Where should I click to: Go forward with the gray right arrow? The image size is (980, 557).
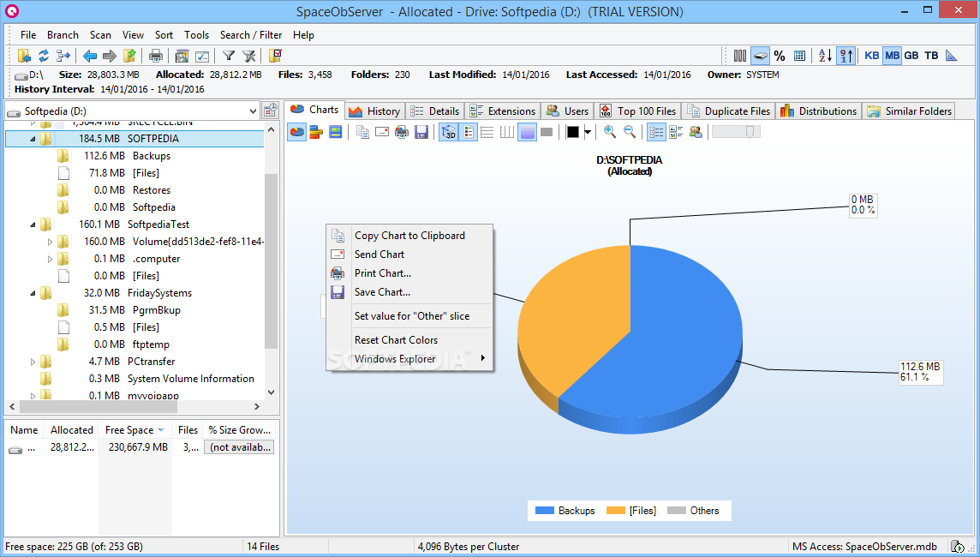click(x=110, y=56)
